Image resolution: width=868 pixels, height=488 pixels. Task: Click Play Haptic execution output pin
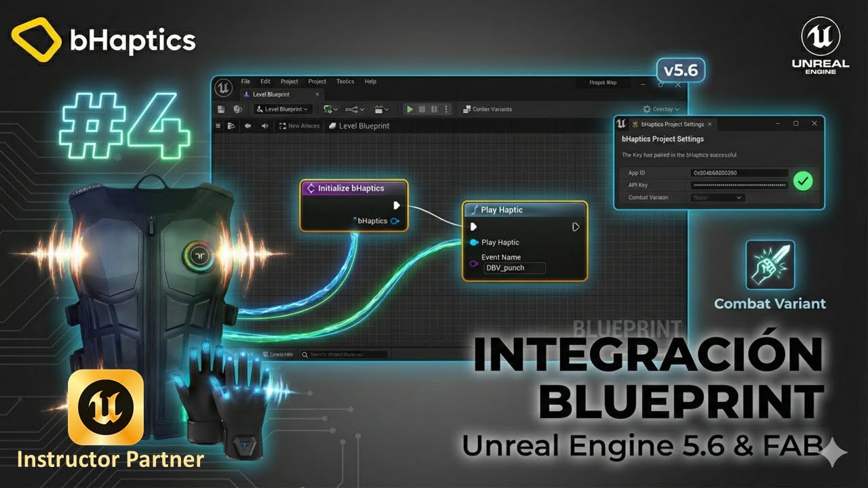[x=576, y=227]
